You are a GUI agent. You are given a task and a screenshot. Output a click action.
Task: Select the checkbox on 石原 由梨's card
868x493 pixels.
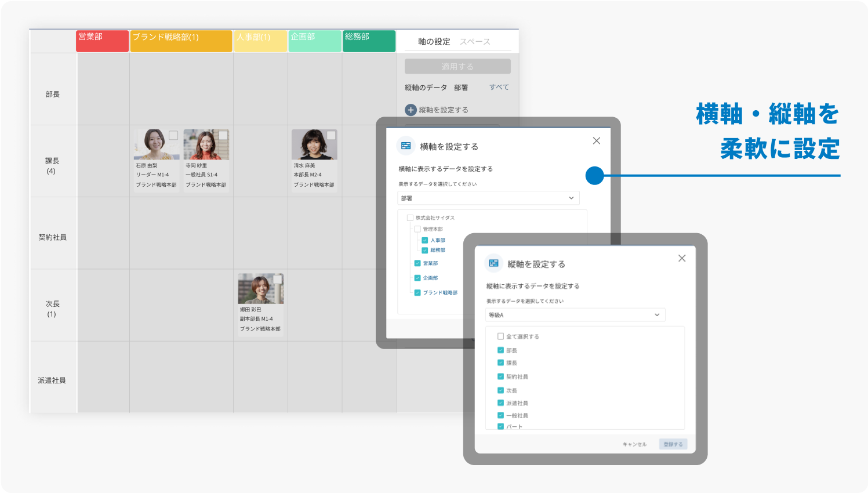pos(173,135)
